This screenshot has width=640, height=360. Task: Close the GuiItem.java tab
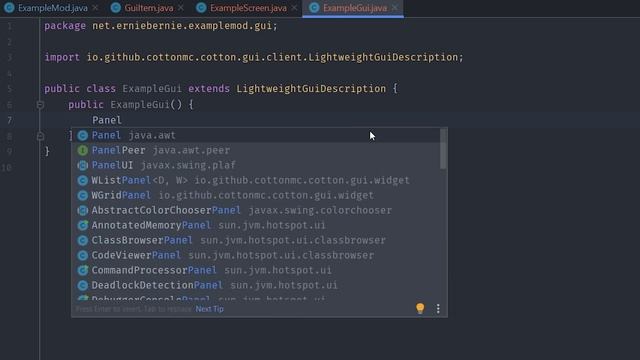[181, 8]
